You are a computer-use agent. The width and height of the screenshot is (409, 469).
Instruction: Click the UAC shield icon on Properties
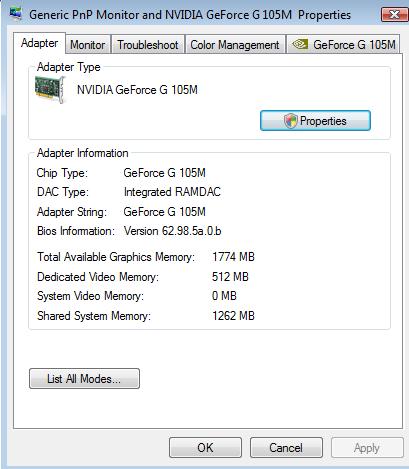coord(291,121)
